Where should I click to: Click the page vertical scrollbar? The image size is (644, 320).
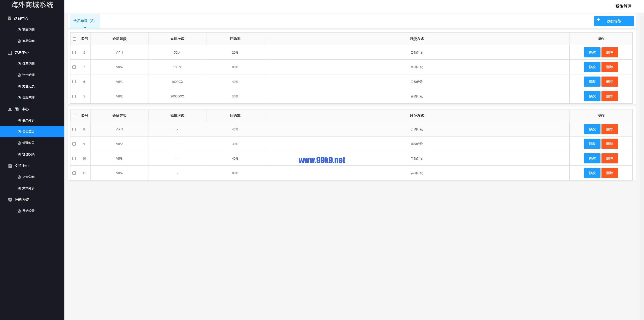click(x=641, y=166)
